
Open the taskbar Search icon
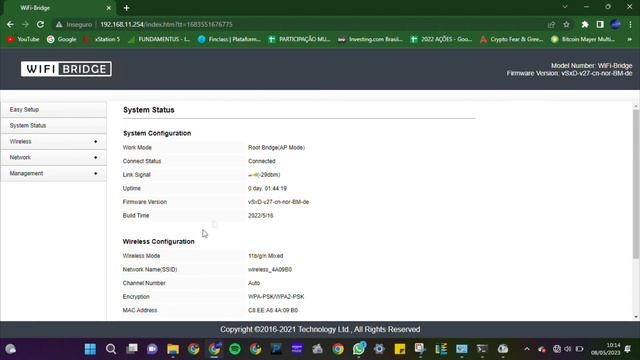111,349
